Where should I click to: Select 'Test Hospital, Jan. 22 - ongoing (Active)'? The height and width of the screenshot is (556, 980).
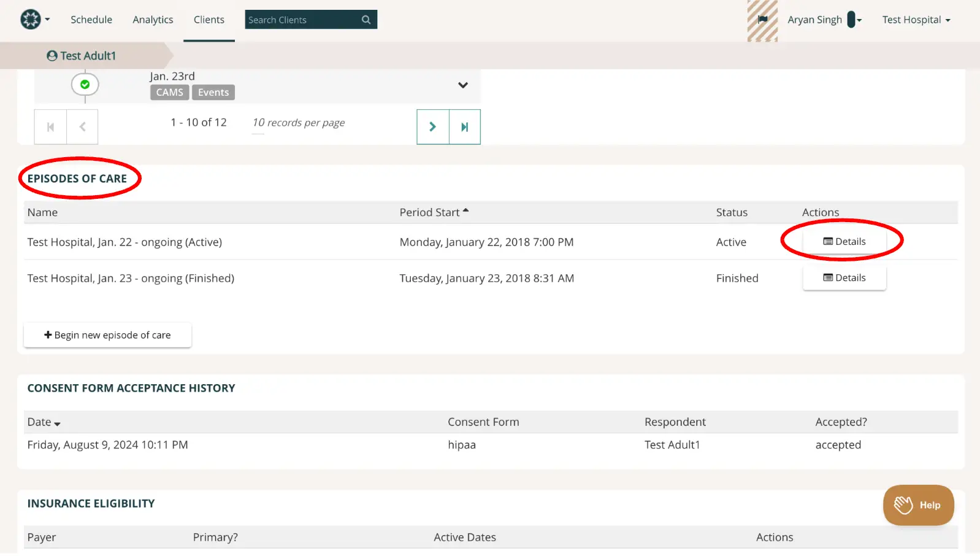point(124,242)
